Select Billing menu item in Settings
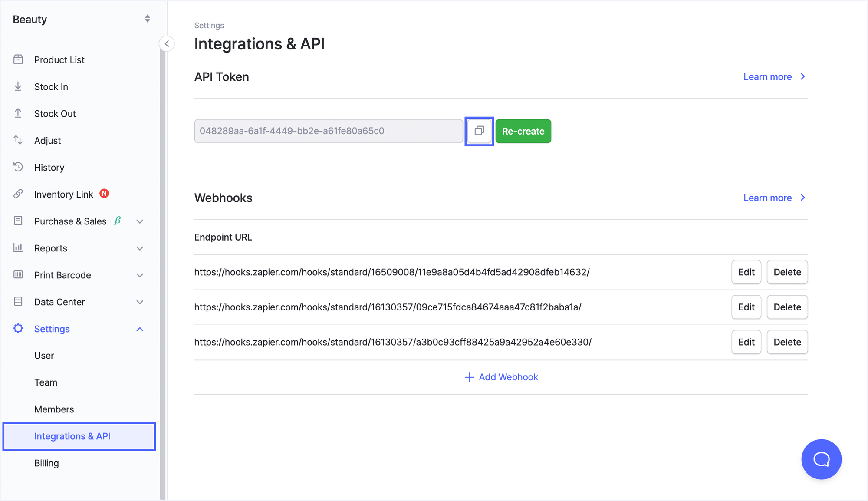868x501 pixels. click(x=46, y=463)
